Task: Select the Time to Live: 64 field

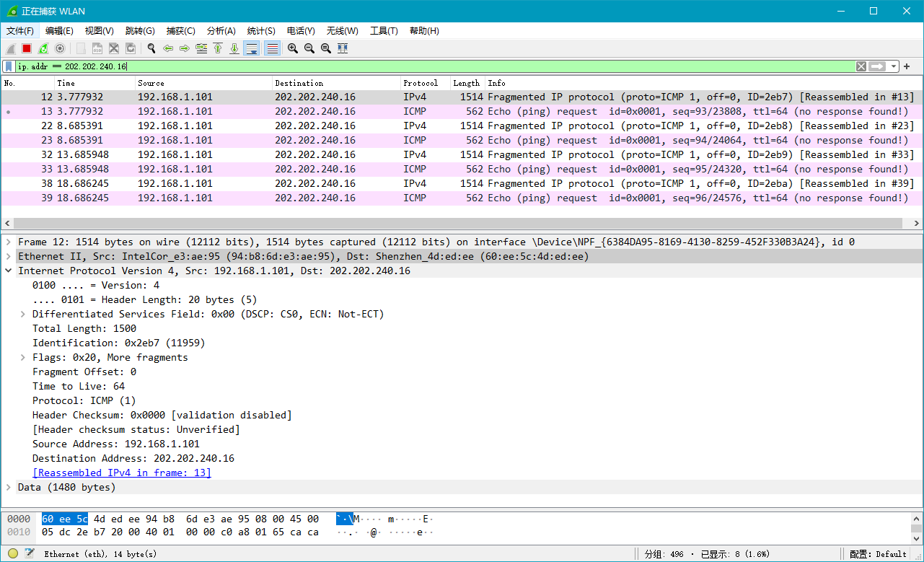Action: click(79, 386)
